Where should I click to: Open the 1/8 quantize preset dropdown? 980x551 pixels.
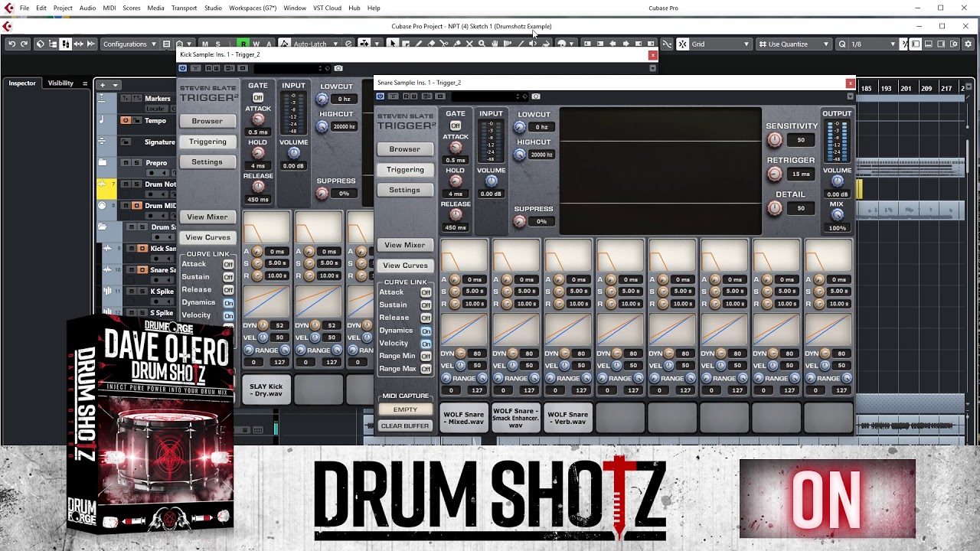[874, 44]
